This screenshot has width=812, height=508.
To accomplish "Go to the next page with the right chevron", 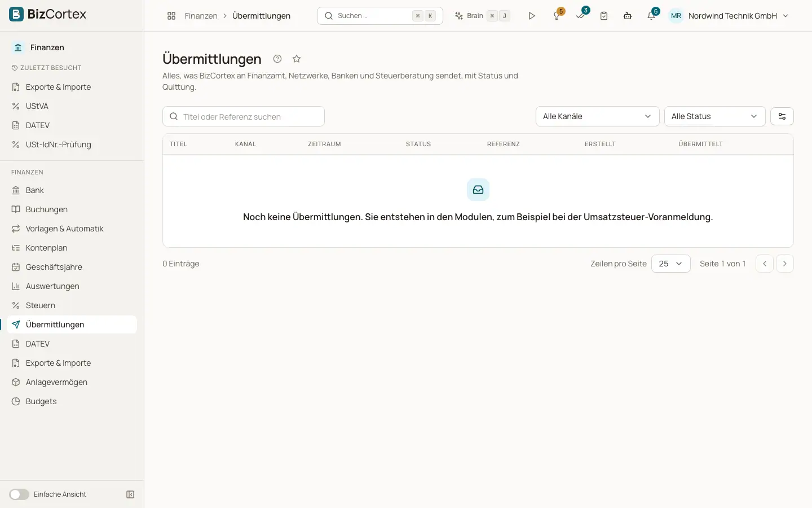I will point(785,264).
